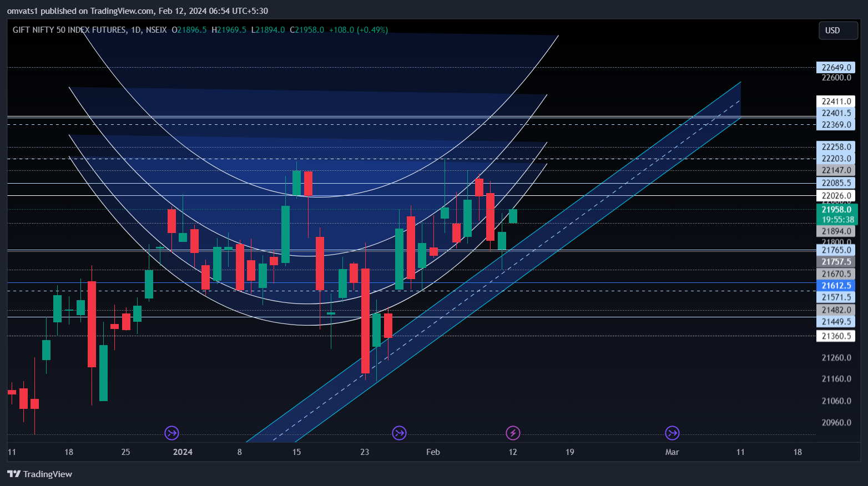868x486 pixels.
Task: Click the 2024 label on the time axis
Action: 183,452
